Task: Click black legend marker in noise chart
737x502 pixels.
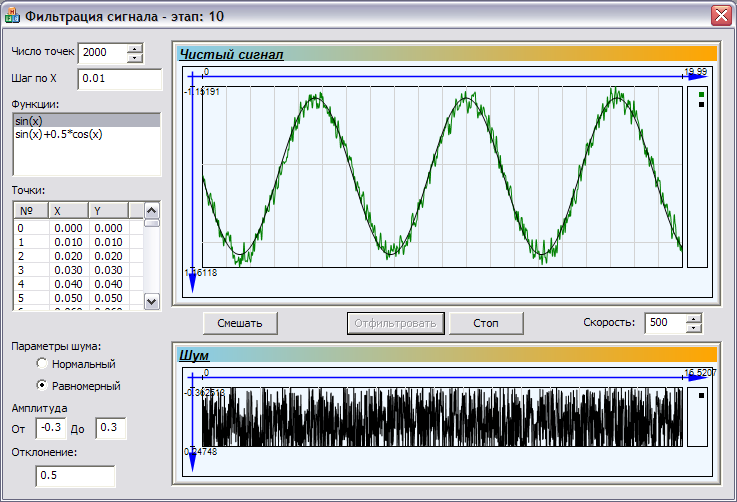Action: point(701,395)
